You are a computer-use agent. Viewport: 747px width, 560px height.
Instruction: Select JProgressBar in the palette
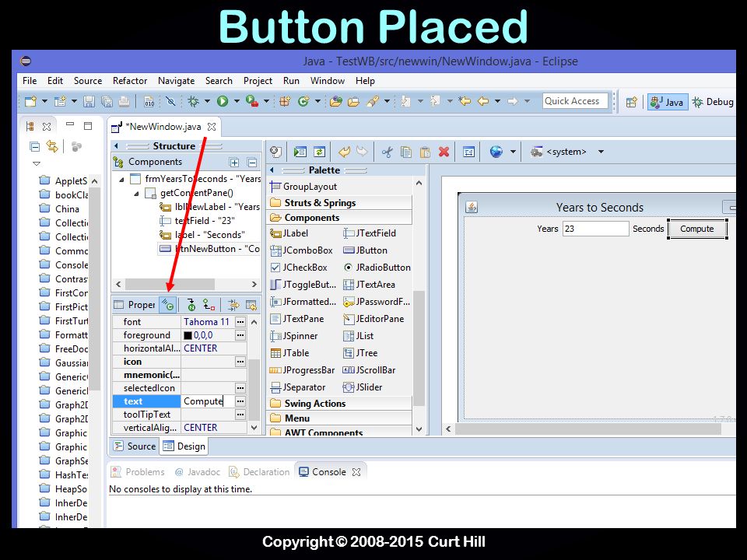[302, 370]
